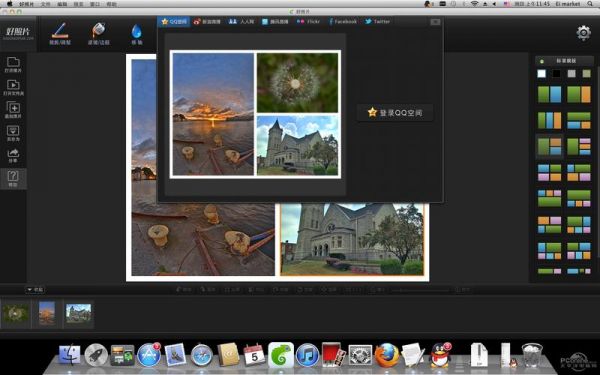Screen dimensions: 600x375
Task: Open the pencil/ruler editing tool
Action: 60,34
